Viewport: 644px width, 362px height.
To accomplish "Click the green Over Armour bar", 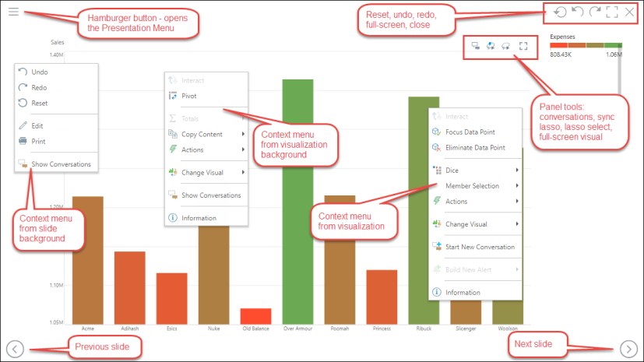I will [x=302, y=201].
